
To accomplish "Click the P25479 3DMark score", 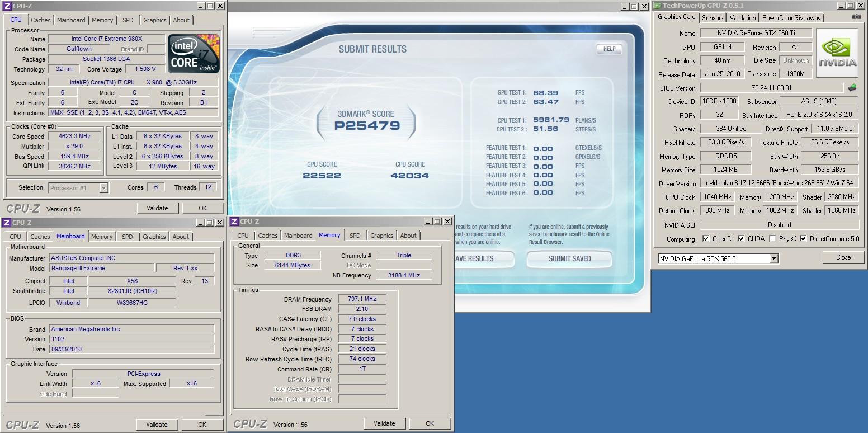I will click(367, 125).
